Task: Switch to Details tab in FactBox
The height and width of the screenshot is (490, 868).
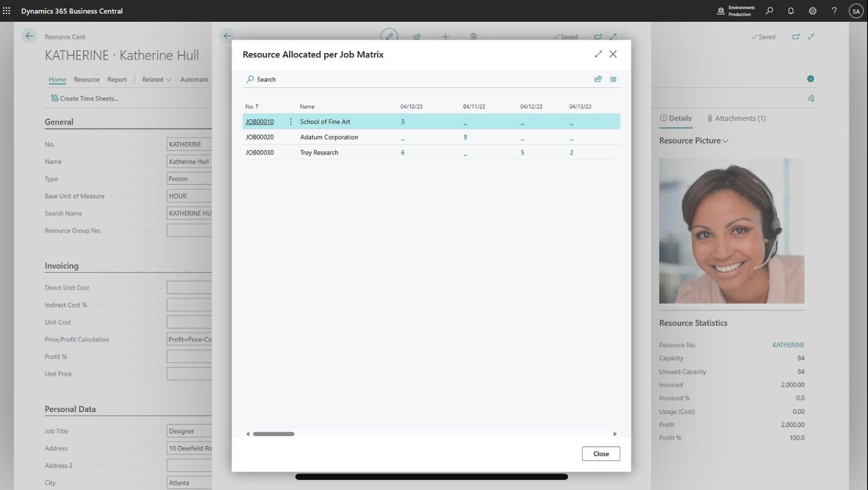Action: (676, 118)
